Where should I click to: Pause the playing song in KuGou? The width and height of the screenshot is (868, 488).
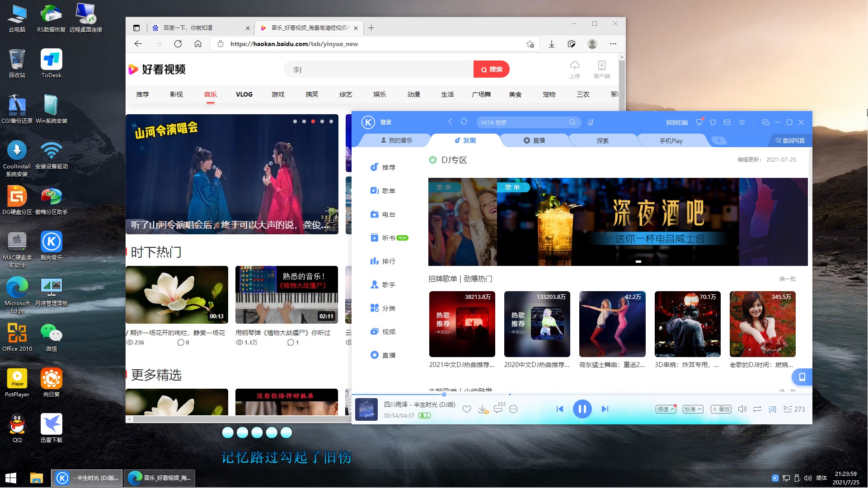[582, 409]
